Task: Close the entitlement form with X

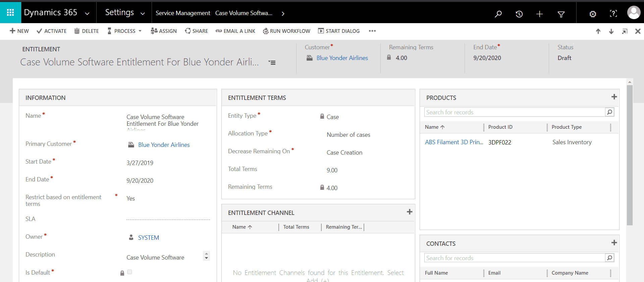Action: click(x=638, y=31)
